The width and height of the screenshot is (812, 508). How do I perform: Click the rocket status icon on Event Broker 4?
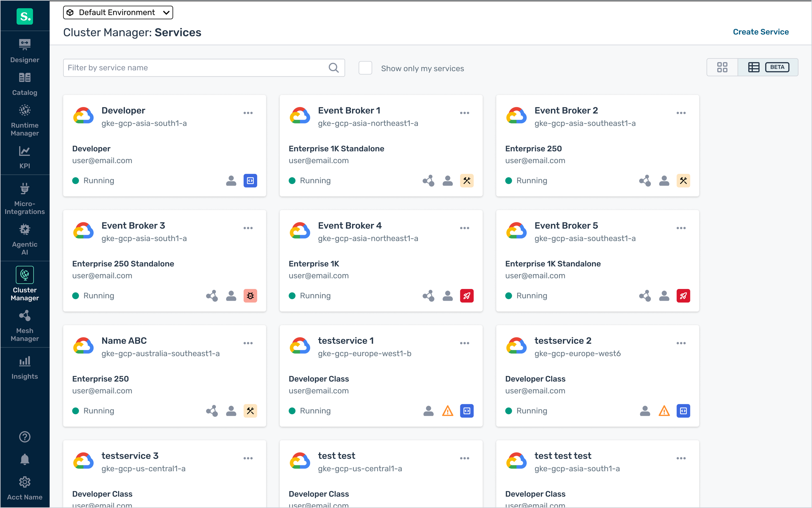pos(467,296)
